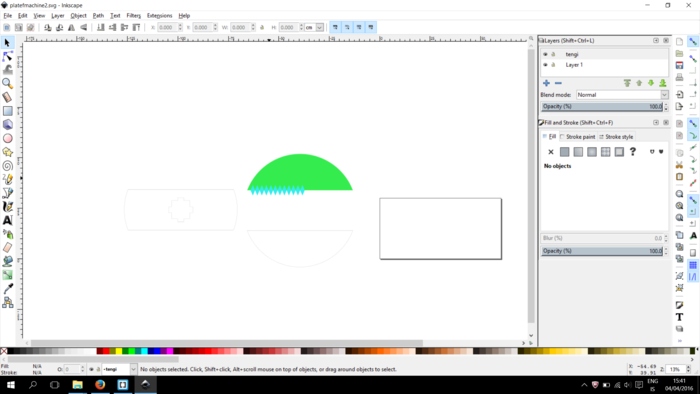Select the Paint Bucket tool
Screen dimensions: 700x394
7,261
